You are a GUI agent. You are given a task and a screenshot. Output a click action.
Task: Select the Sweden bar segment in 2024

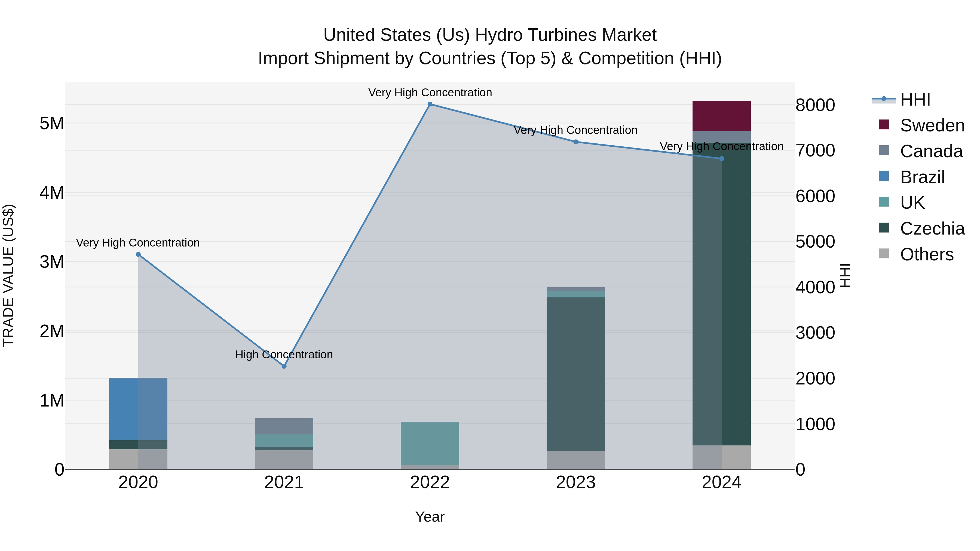tap(722, 116)
